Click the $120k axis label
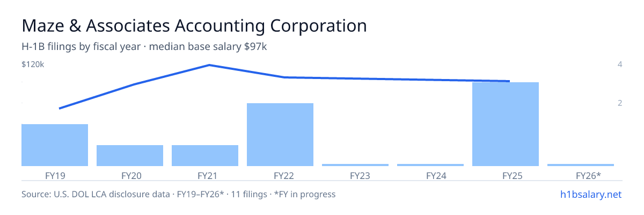The width and height of the screenshot is (644, 215). point(33,64)
